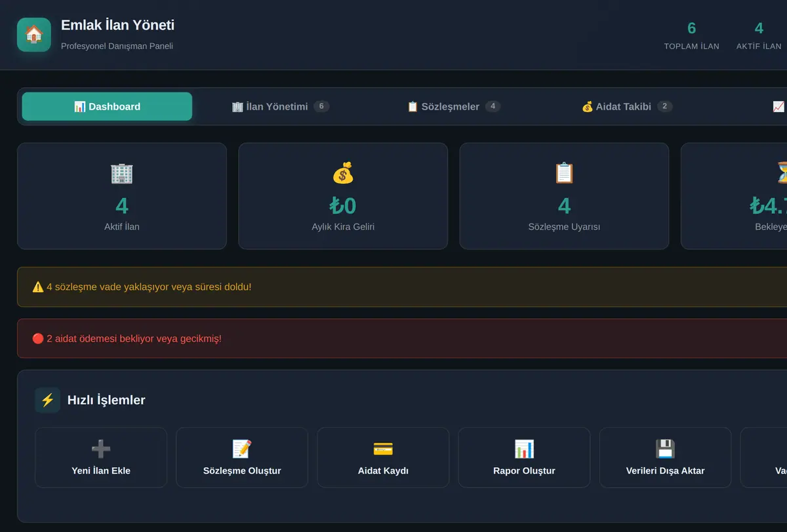Click the badge showing 2 on Aidat Takibi
Viewport: 787px width, 532px height.
click(665, 106)
